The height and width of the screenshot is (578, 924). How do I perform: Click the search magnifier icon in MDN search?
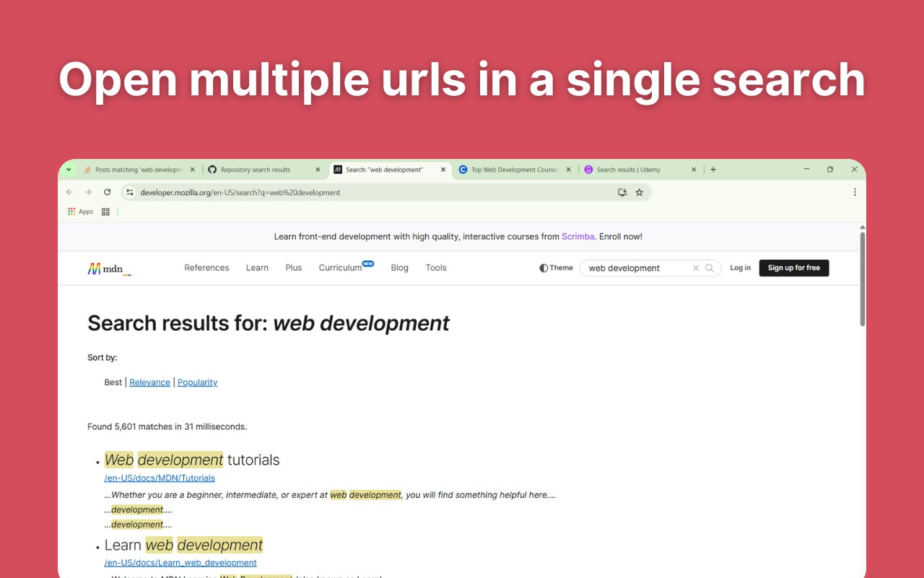tap(710, 268)
